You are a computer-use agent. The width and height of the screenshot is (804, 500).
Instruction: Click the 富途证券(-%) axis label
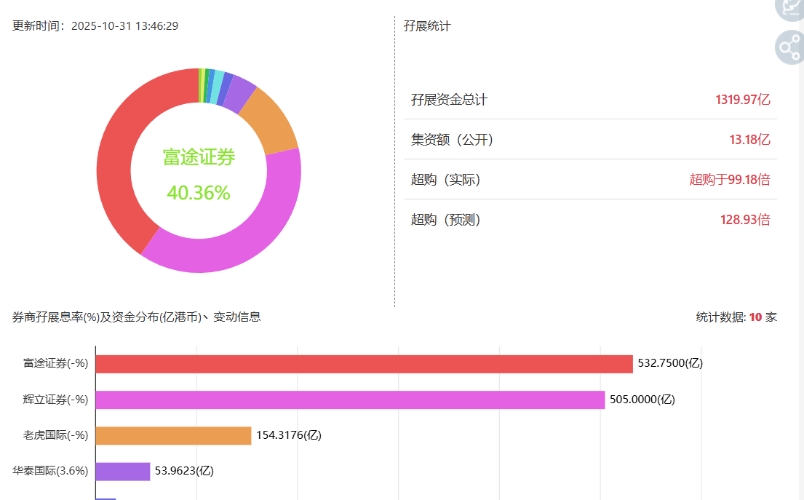point(56,363)
